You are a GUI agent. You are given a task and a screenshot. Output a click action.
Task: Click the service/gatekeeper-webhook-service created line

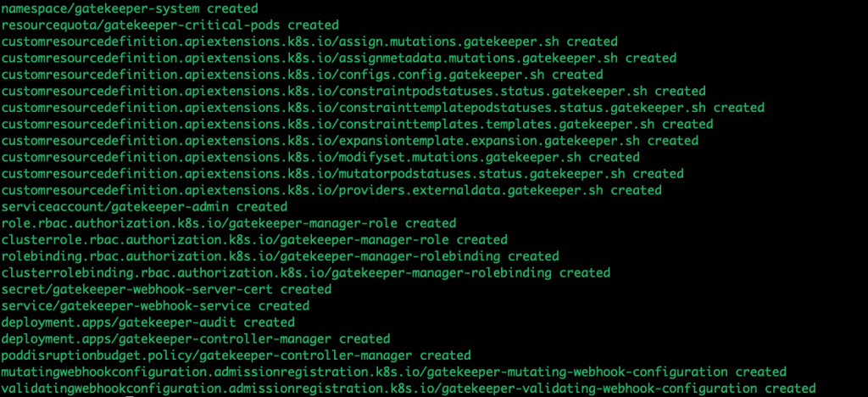pos(156,306)
